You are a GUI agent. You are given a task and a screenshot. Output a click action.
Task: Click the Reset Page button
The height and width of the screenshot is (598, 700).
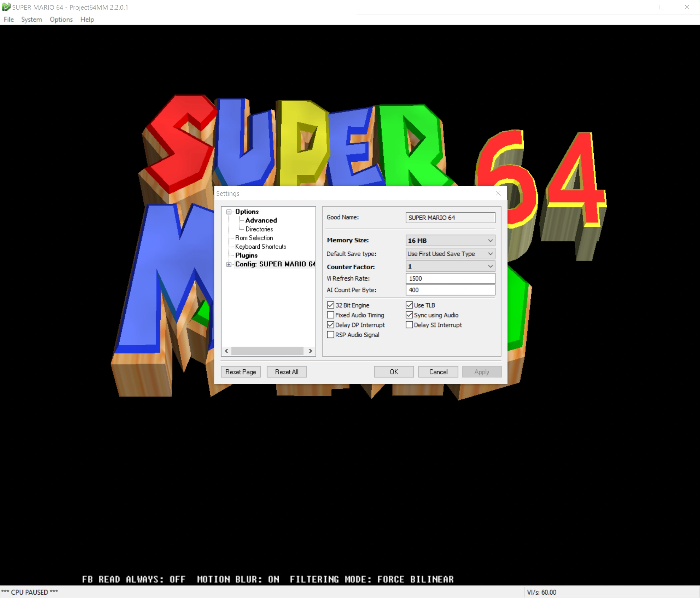[241, 372]
